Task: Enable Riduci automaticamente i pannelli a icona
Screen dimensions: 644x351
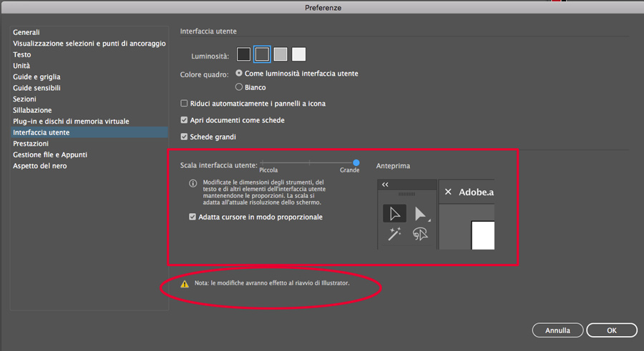Action: (x=184, y=104)
